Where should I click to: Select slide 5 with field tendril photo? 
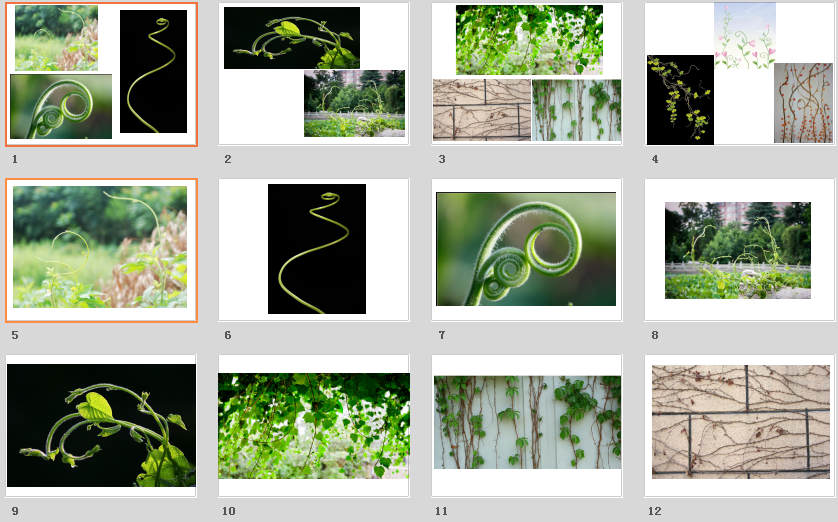(102, 250)
